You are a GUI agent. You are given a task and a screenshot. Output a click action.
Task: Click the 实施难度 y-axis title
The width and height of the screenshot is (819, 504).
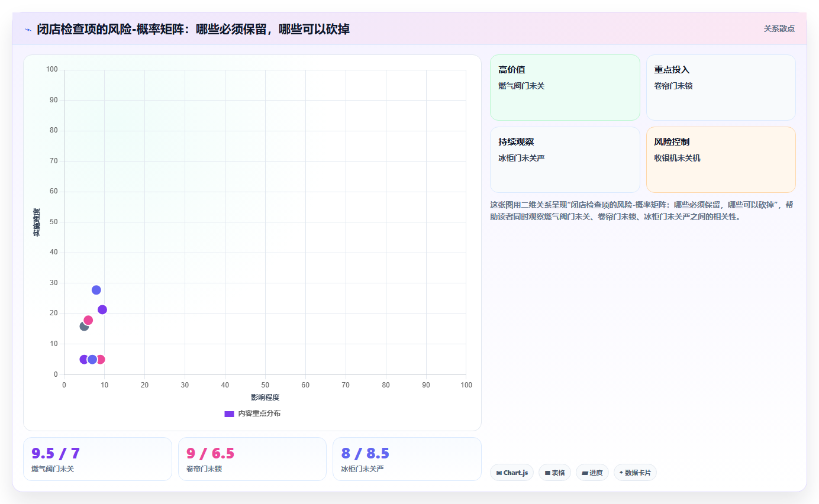[37, 222]
